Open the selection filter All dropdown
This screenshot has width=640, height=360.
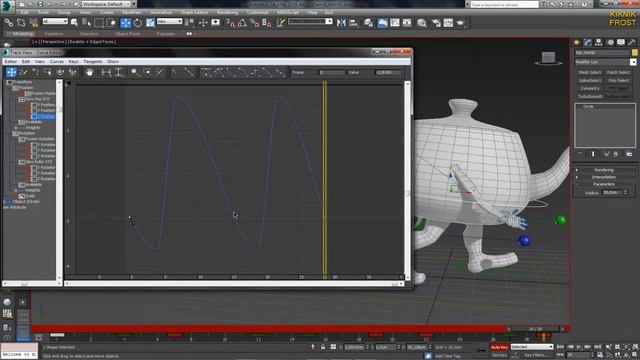(x=55, y=21)
